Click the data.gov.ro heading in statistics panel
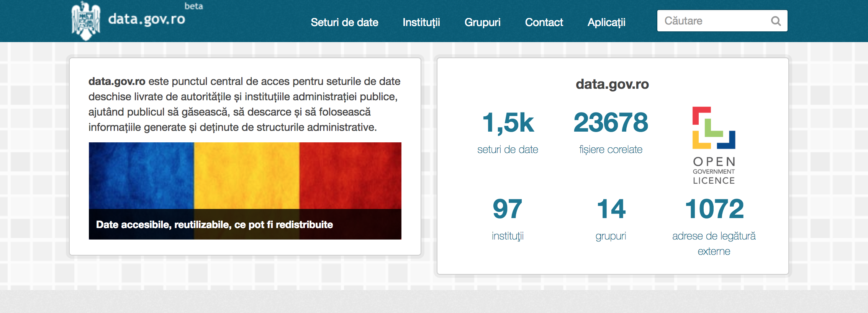Screen dimensions: 868x313 tap(612, 84)
